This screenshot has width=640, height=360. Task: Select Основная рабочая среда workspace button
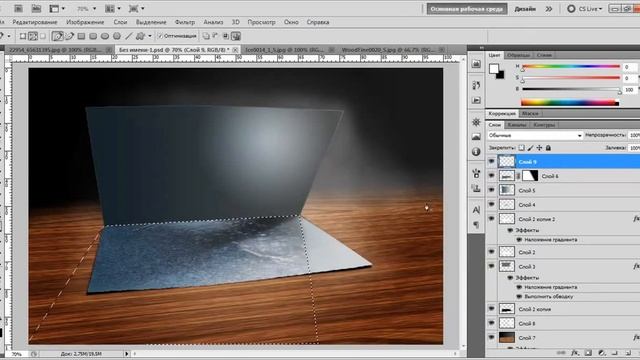click(x=467, y=9)
